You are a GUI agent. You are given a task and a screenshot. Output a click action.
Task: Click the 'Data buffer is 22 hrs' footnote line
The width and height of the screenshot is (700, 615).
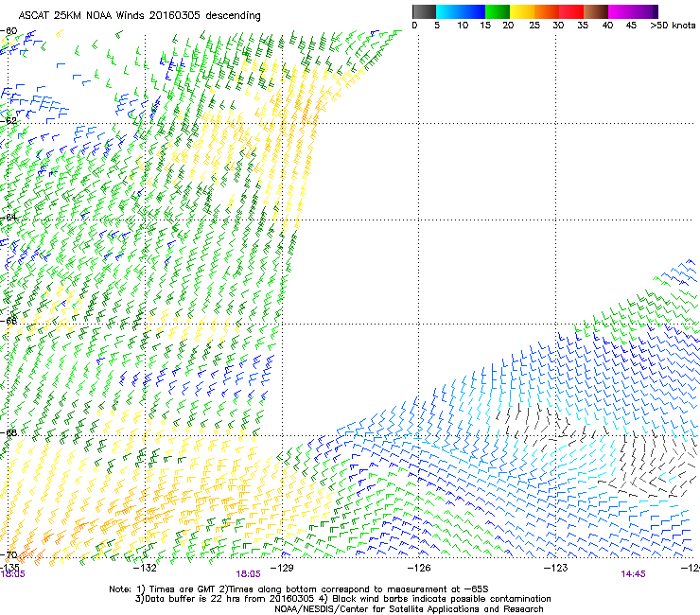tap(342, 599)
